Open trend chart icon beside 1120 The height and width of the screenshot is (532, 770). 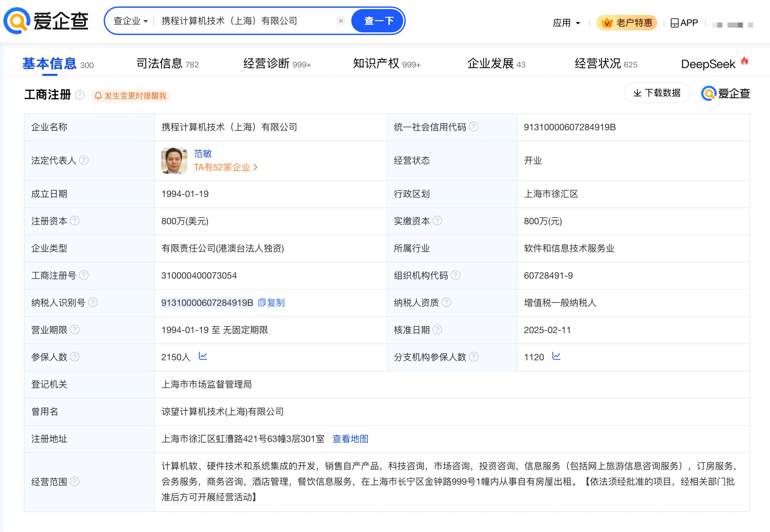pos(556,356)
